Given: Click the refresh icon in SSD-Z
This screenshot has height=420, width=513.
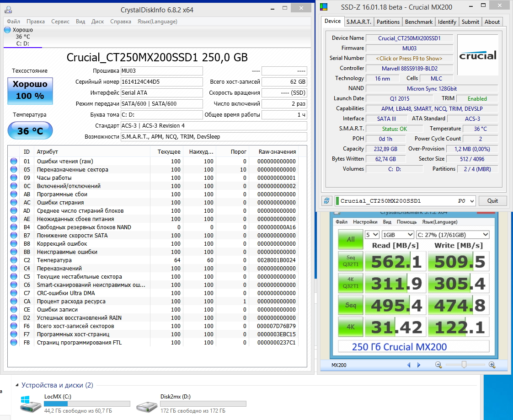Looking at the screenshot, I should [326, 201].
